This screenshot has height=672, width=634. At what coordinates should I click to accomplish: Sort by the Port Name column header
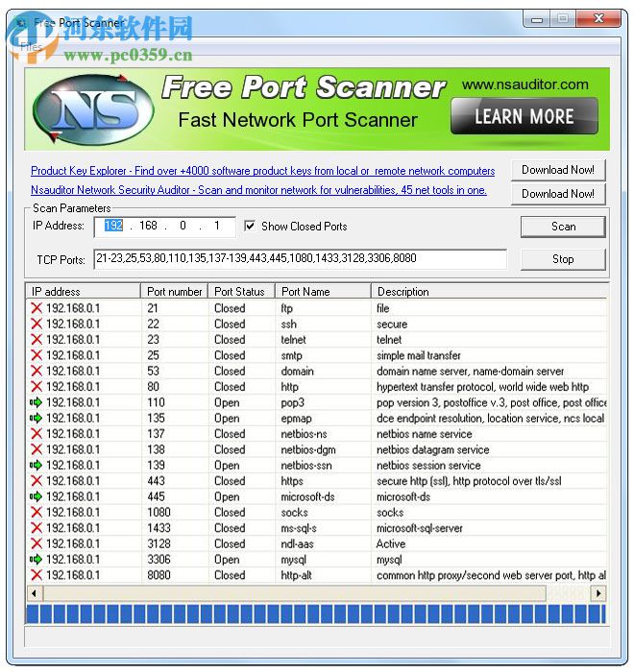coord(323,292)
